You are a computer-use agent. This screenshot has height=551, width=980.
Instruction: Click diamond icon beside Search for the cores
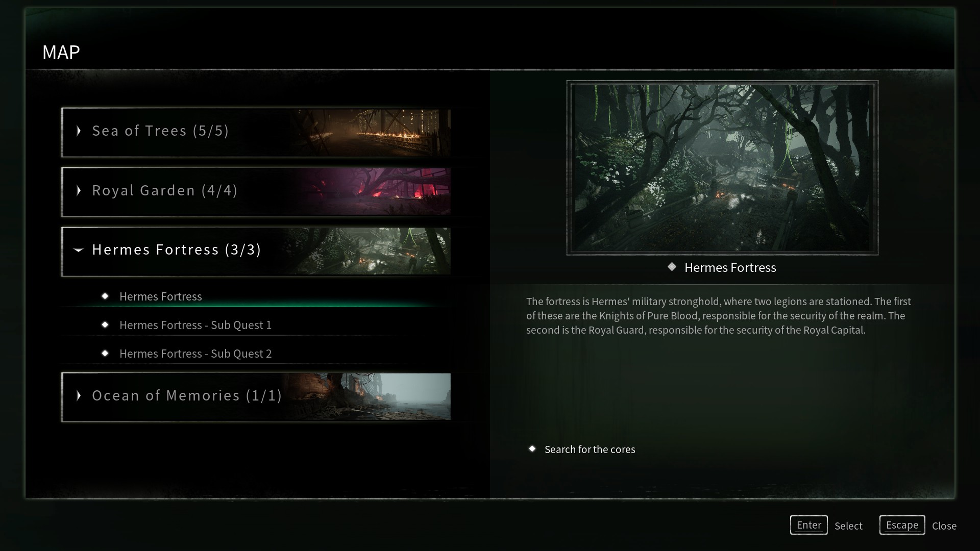532,449
